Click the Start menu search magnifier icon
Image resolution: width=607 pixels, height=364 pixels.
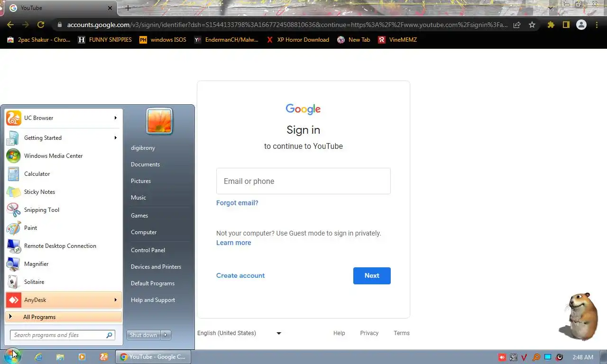pyautogui.click(x=109, y=335)
